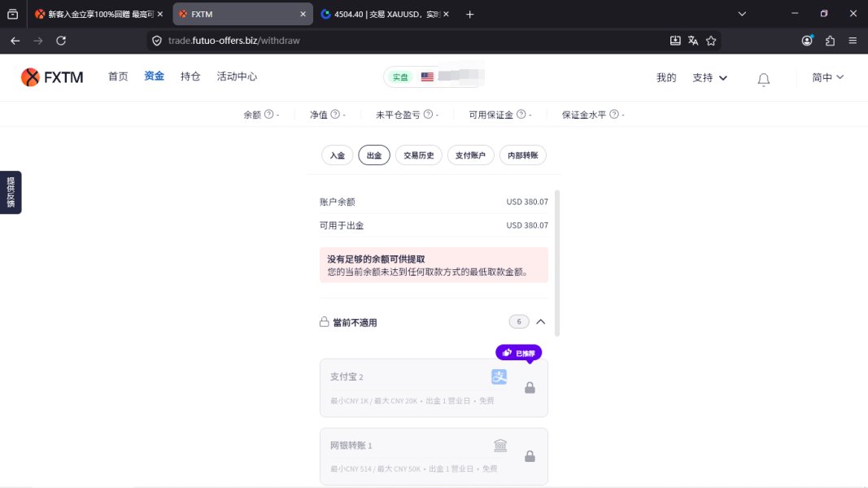Select 资金 in the navigation
Viewport: 868px width, 488px height.
pyautogui.click(x=154, y=76)
